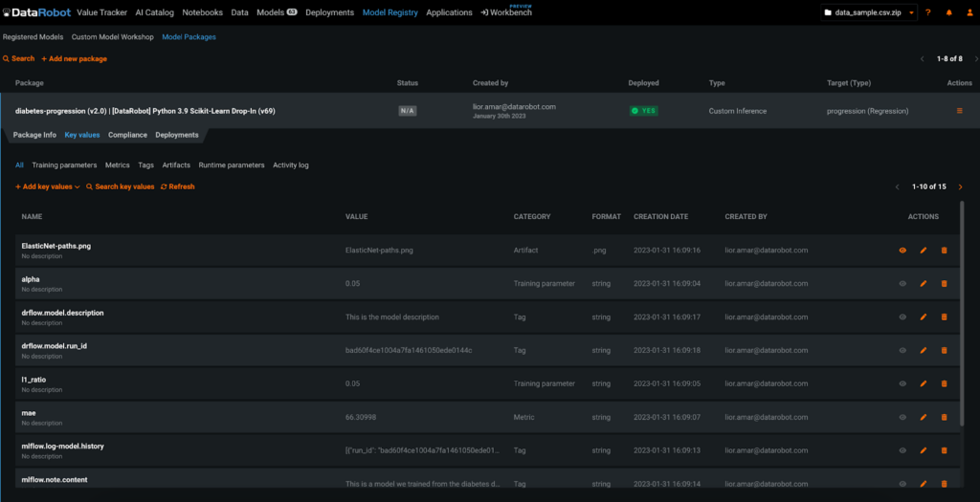Image resolution: width=980 pixels, height=502 pixels.
Task: Refresh the key values list
Action: tap(177, 186)
